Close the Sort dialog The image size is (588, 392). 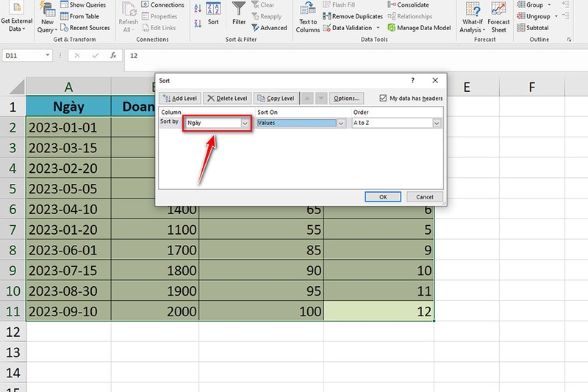(x=435, y=80)
